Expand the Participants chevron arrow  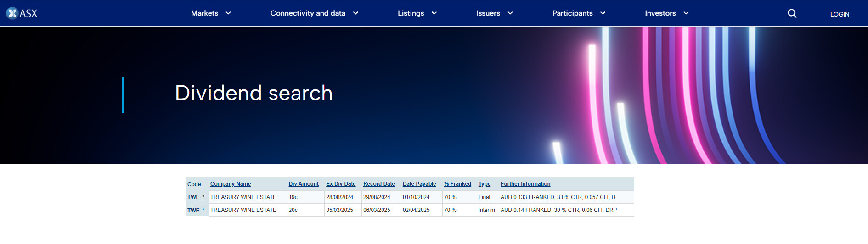pos(603,13)
